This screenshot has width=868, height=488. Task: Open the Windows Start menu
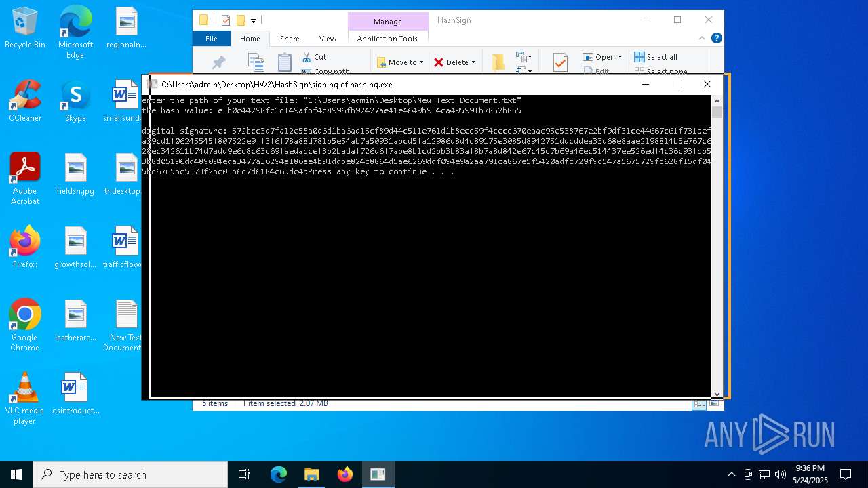[16, 474]
